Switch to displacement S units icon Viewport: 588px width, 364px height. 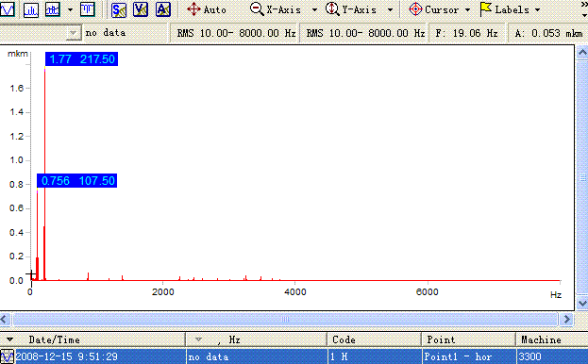tap(119, 9)
